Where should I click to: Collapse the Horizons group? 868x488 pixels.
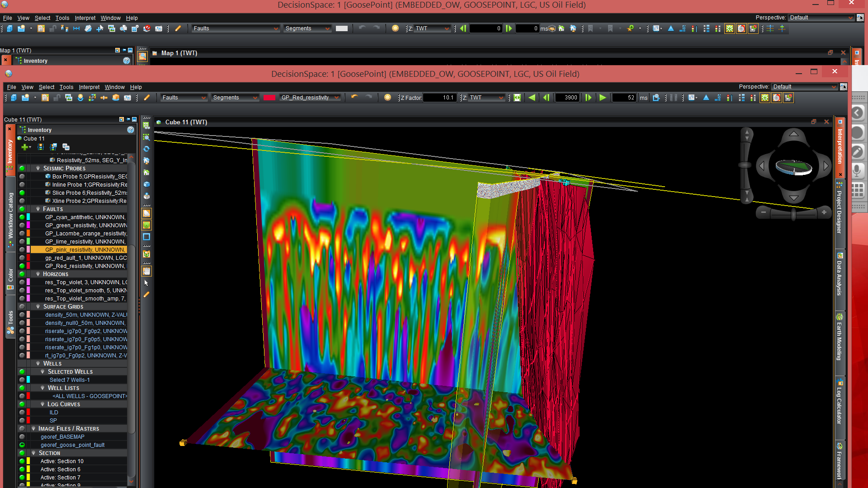point(38,274)
